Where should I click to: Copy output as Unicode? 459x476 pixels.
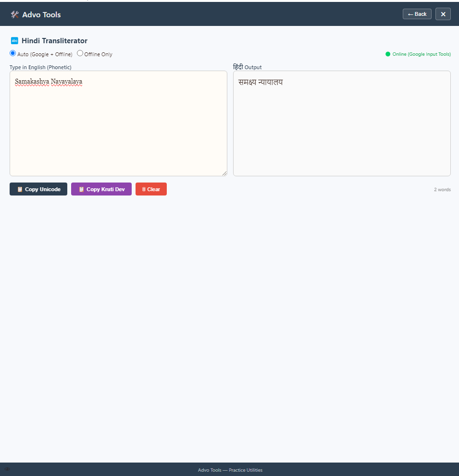38,189
